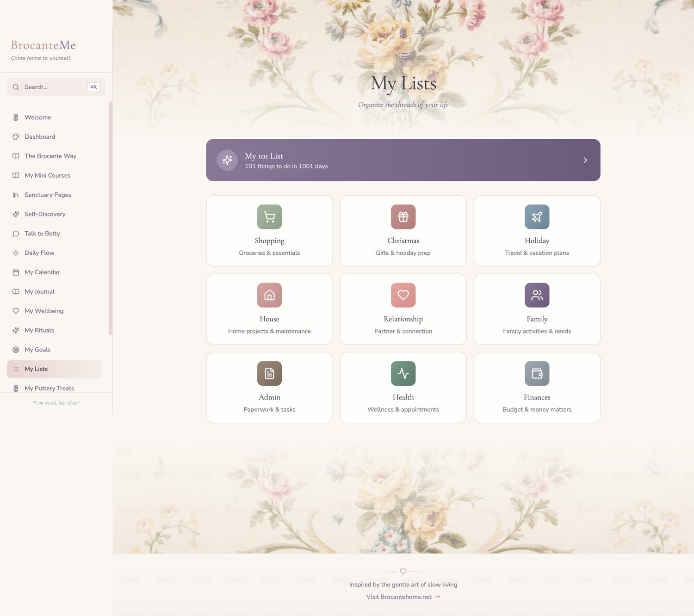The width and height of the screenshot is (694, 616).
Task: Visit Brocantehome.net link
Action: point(403,597)
